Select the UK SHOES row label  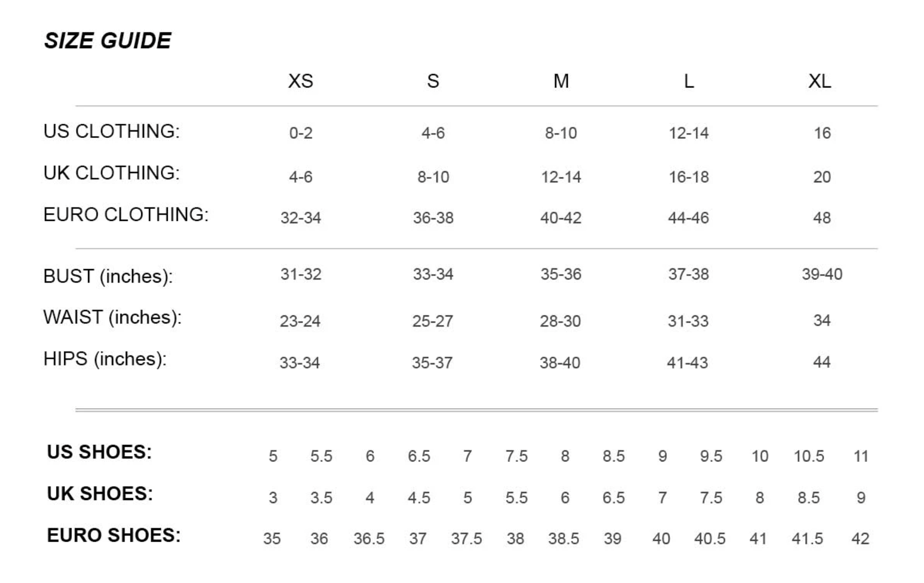point(100,494)
